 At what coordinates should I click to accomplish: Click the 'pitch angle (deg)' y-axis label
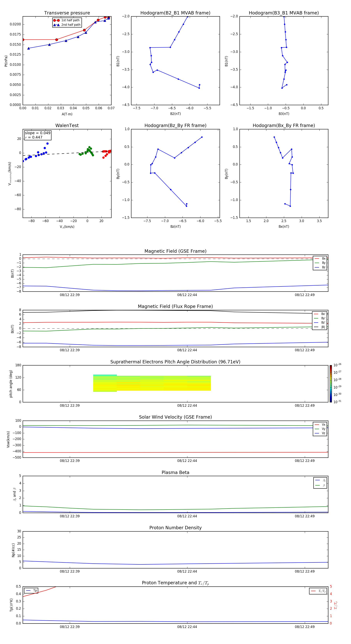coord(11,384)
